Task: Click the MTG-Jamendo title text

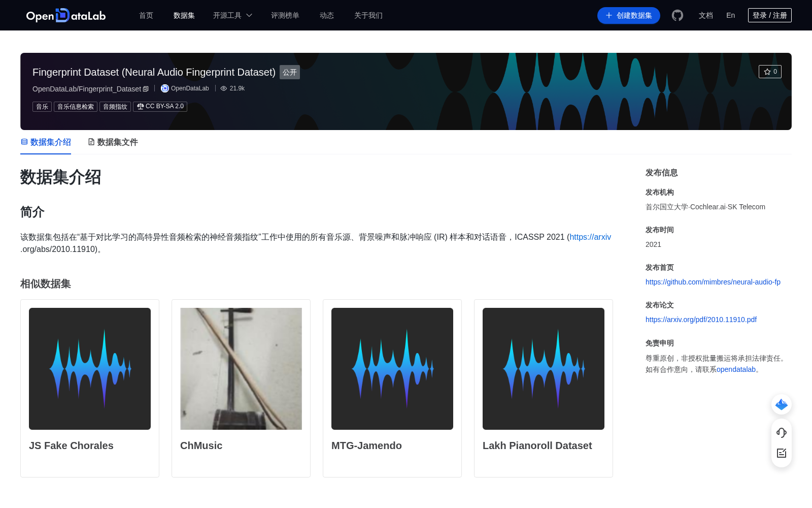Action: (x=366, y=446)
